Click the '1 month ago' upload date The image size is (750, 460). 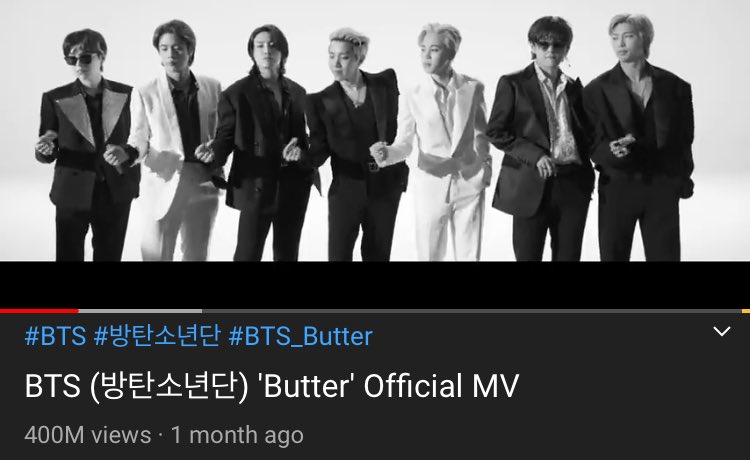click(x=237, y=435)
